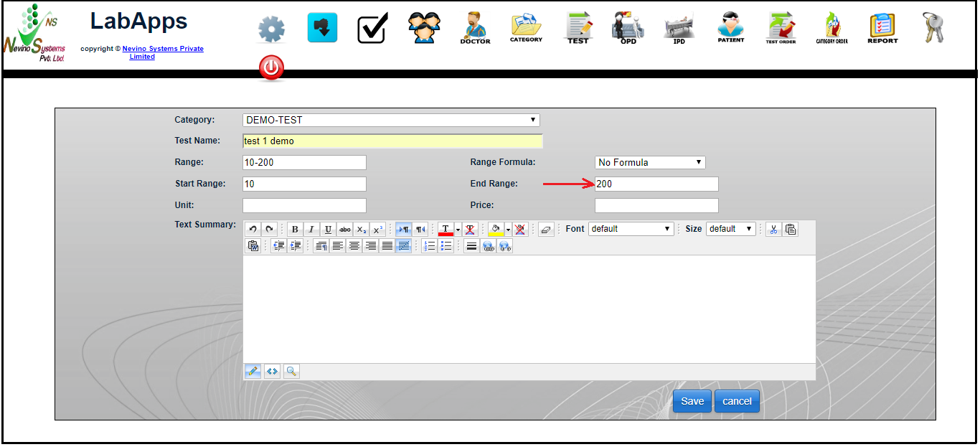Go to the Report menu item
Image resolution: width=980 pixels, height=447 pixels.
(882, 28)
